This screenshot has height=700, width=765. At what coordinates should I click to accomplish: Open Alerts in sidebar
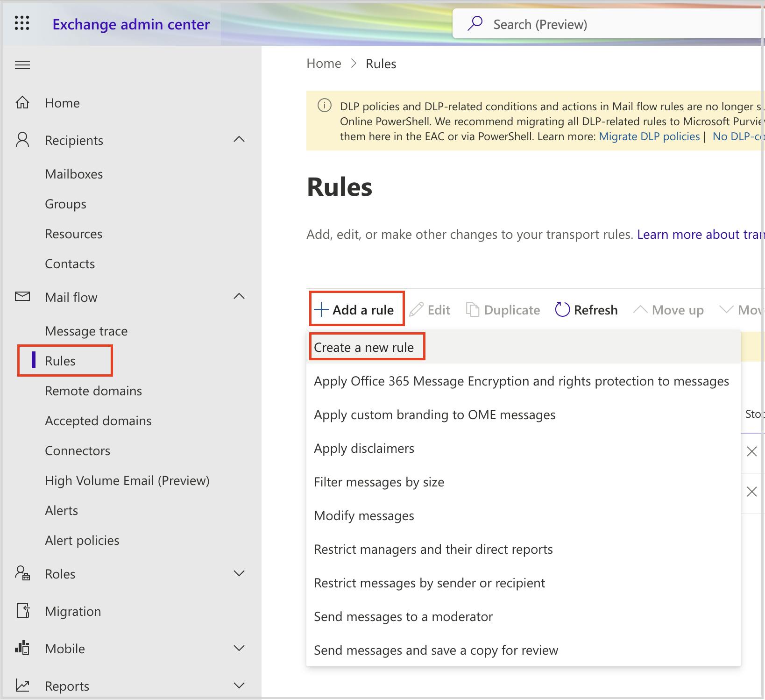[x=61, y=510]
